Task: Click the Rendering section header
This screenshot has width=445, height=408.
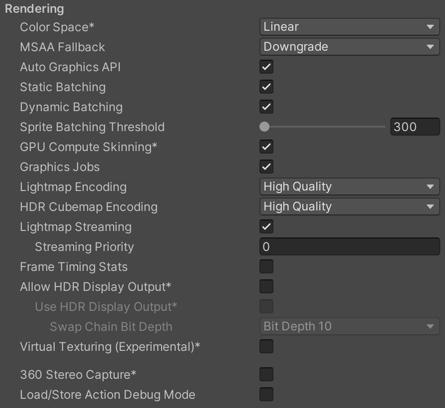Action: (34, 9)
